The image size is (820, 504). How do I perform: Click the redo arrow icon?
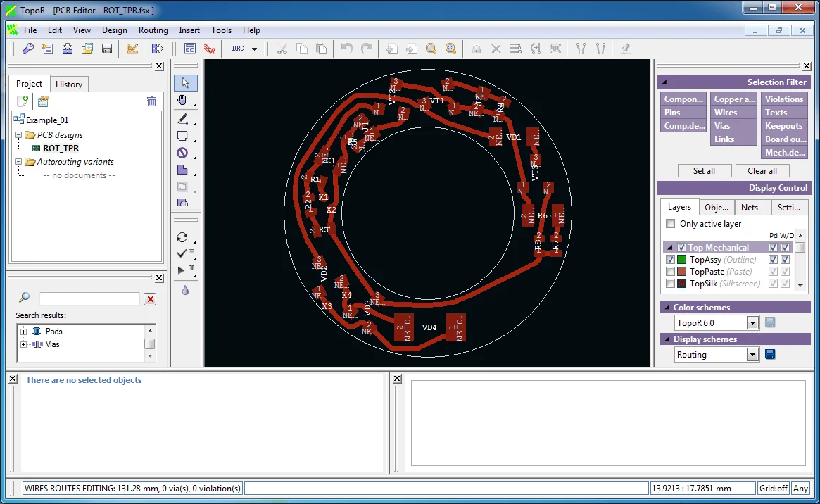pyautogui.click(x=367, y=49)
